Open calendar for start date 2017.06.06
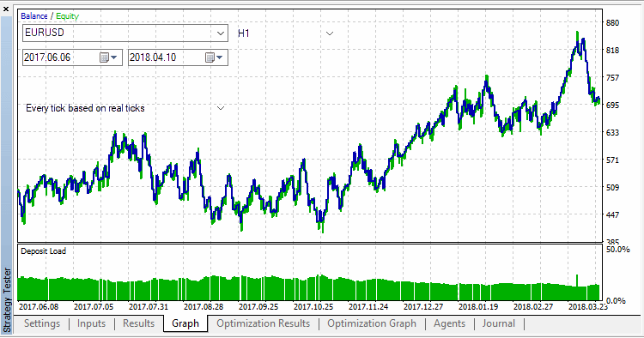This screenshot has height=338, width=644. tap(109, 57)
